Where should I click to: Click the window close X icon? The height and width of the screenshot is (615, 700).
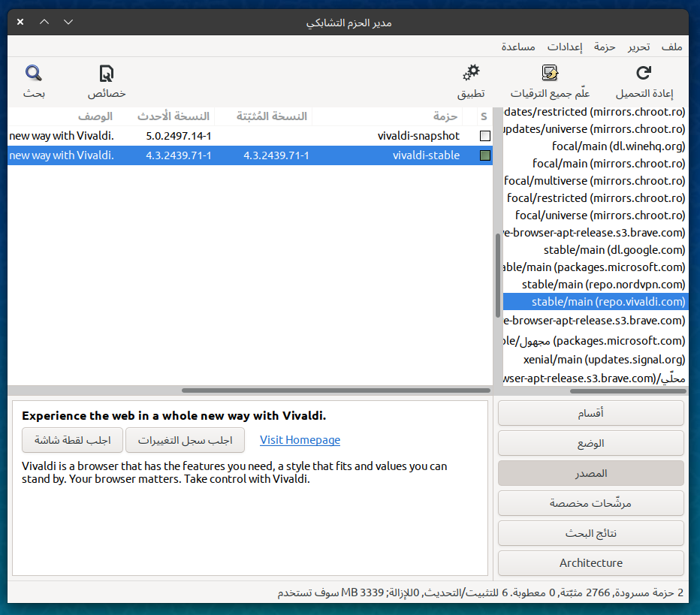coord(20,22)
